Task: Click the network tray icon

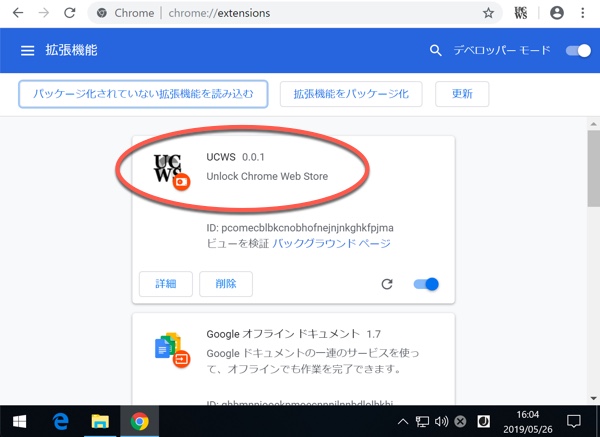Action: point(422,422)
